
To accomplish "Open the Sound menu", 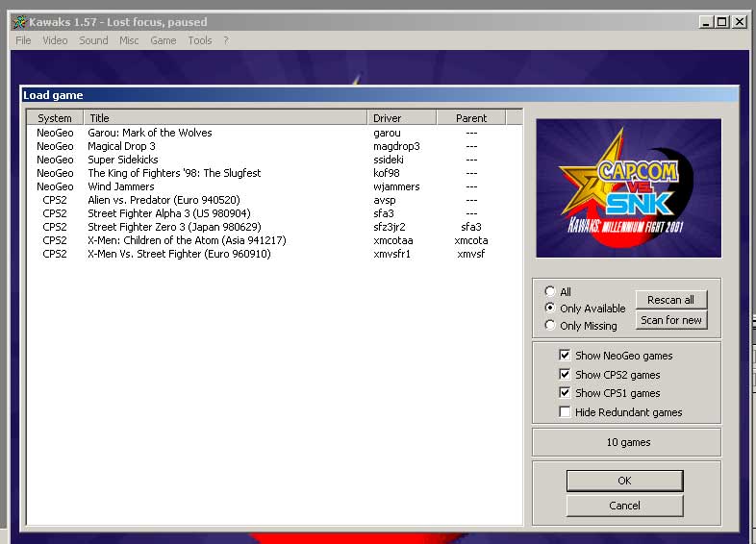I will coord(93,40).
